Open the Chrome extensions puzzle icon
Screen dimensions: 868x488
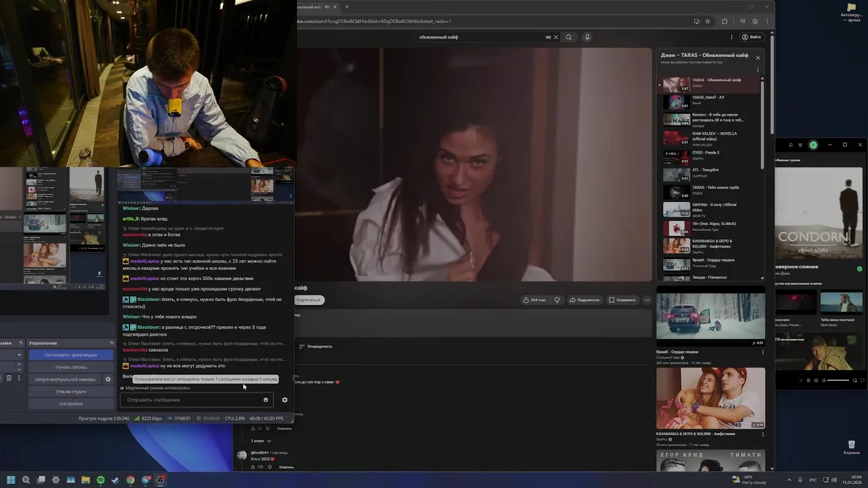724,21
